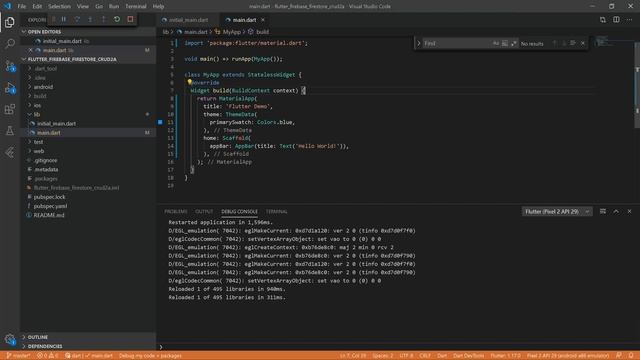Clear the debug console output
Image resolution: width=640 pixels, height=360 pixels.
602,211
